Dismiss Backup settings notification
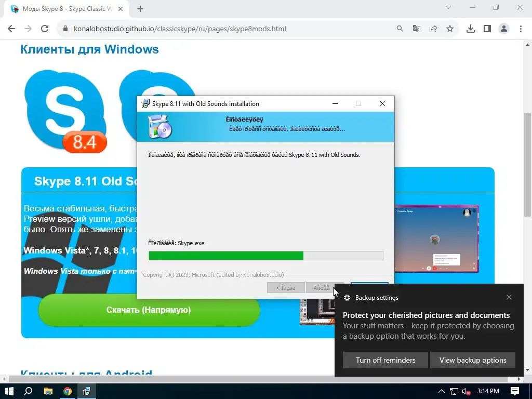This screenshot has height=399, width=532. pos(509,297)
